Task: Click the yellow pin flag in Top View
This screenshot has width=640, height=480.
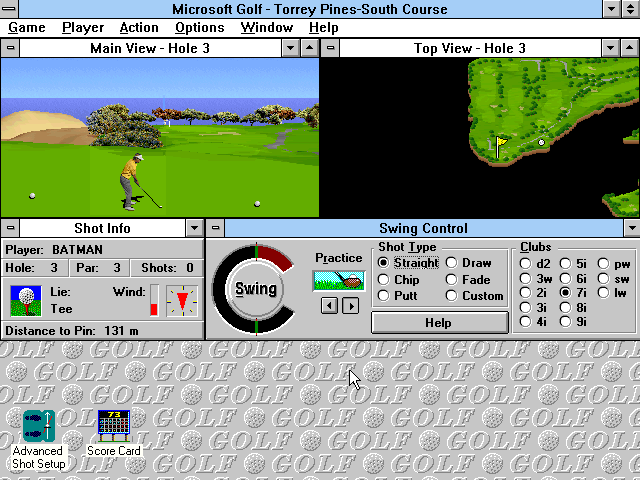Action: pyautogui.click(x=500, y=147)
